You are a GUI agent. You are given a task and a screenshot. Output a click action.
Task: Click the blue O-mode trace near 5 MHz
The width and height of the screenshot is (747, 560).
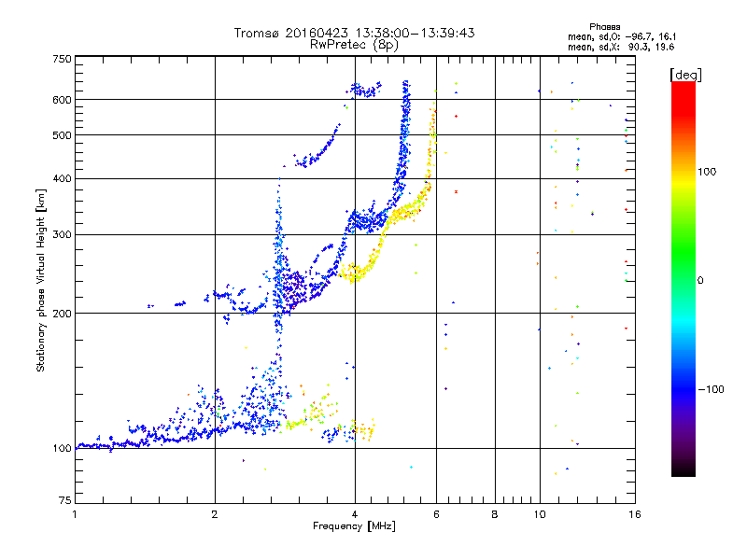point(404,143)
